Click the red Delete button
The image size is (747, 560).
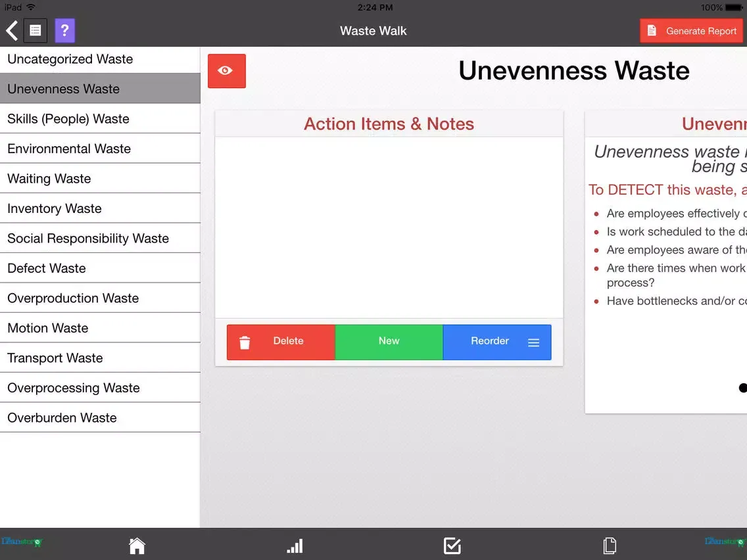tap(281, 342)
